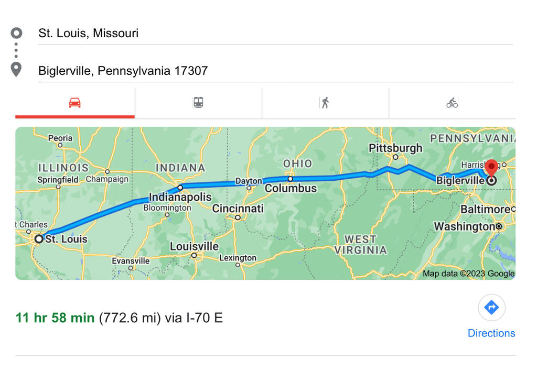Click the Map data ©2023 Google attribution
Screen dimensions: 537x392
[468, 274]
